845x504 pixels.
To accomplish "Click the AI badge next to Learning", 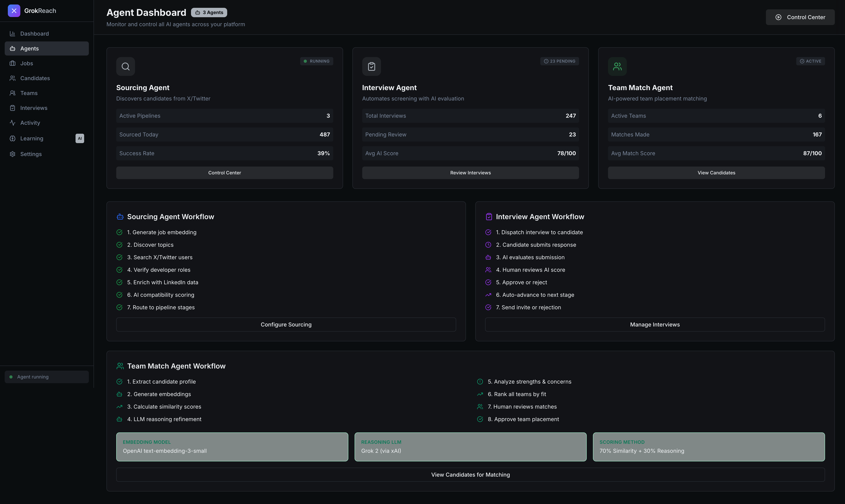I will click(79, 138).
